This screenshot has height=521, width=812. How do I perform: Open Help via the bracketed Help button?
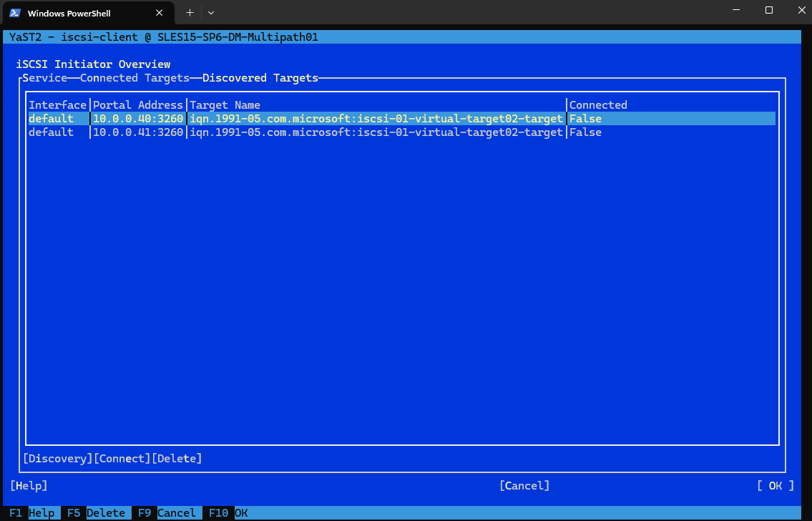tap(29, 485)
